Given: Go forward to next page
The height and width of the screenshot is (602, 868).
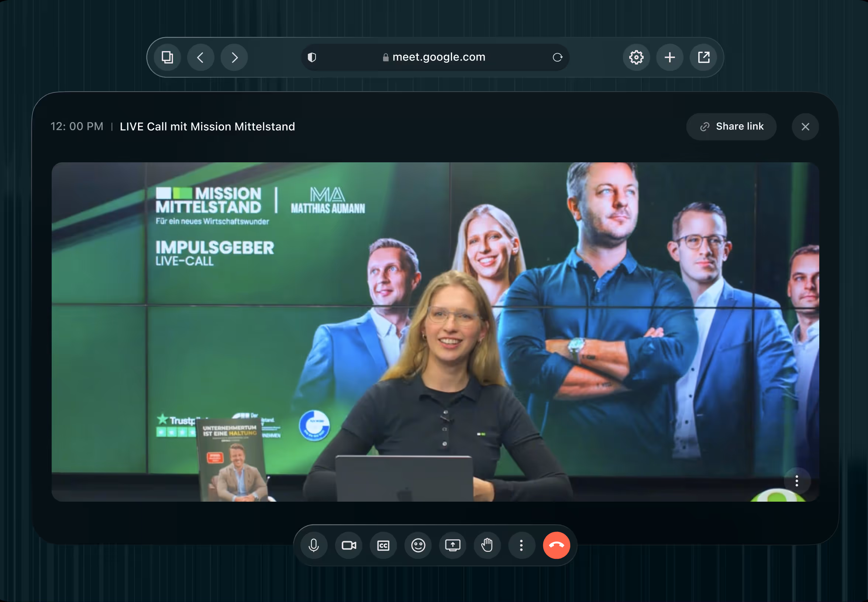Looking at the screenshot, I should click(x=234, y=57).
